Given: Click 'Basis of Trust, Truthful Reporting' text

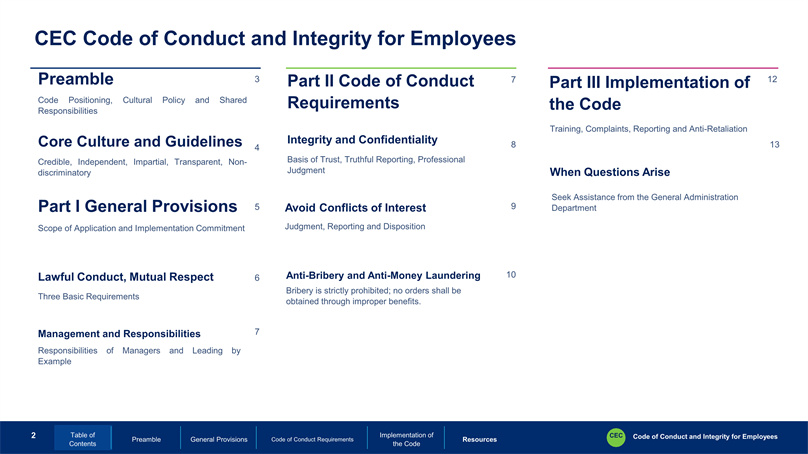Looking at the screenshot, I should (376, 165).
